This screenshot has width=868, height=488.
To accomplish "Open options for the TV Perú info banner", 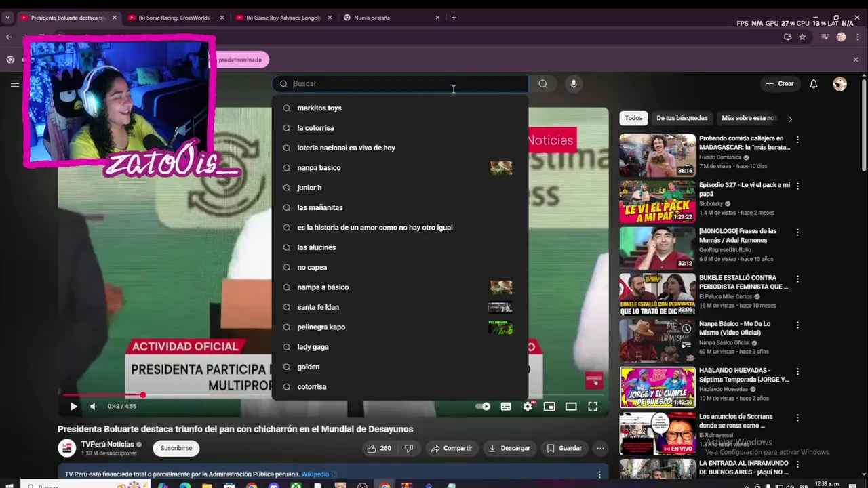I will 599,474.
